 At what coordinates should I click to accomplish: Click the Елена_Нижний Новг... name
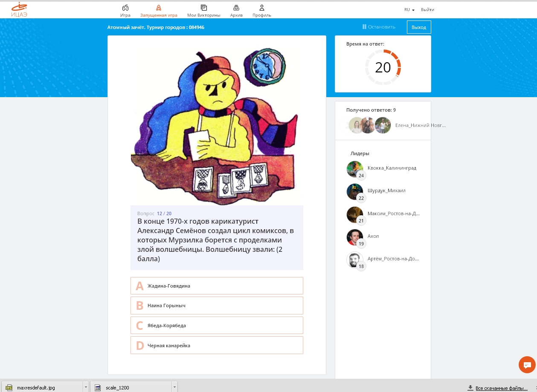[421, 125]
